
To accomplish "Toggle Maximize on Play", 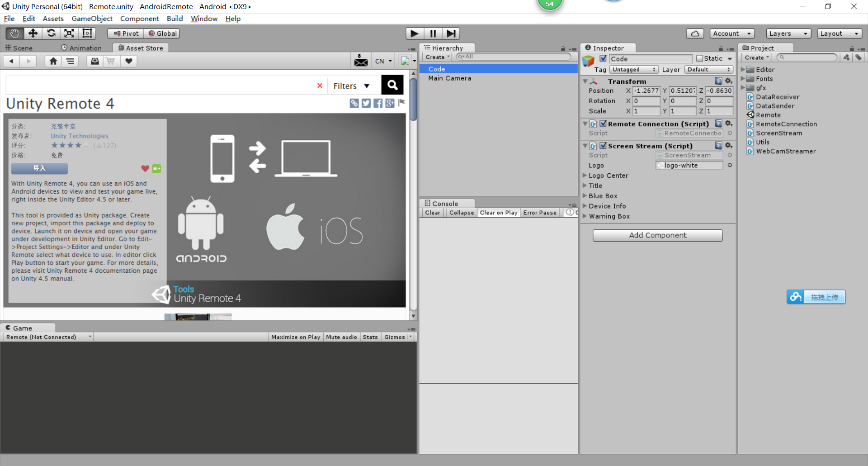I will tap(296, 337).
